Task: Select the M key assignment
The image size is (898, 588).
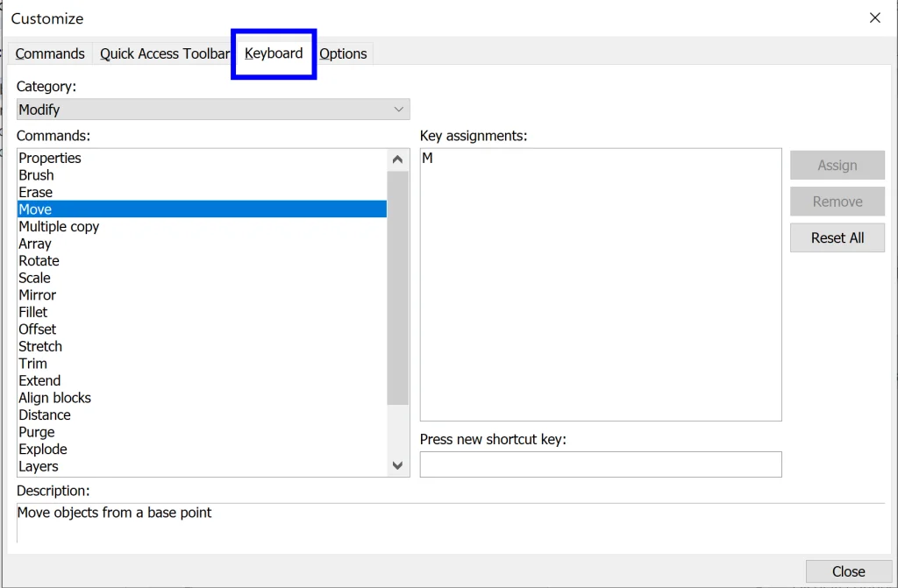Action: click(x=428, y=159)
